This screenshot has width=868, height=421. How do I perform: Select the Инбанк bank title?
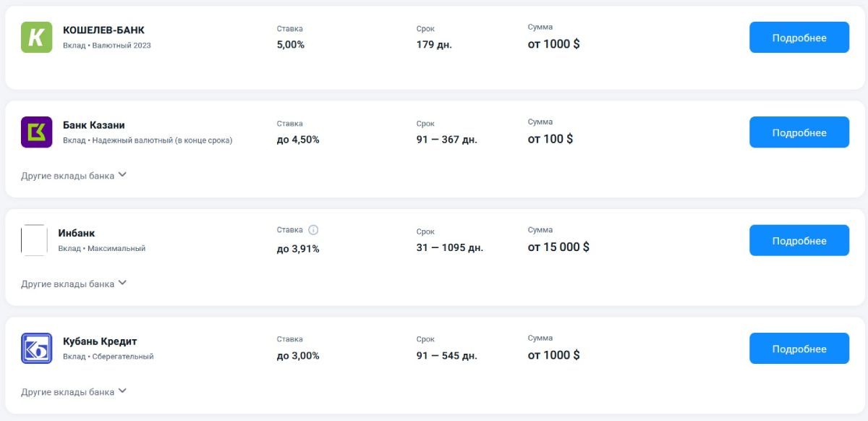[77, 233]
